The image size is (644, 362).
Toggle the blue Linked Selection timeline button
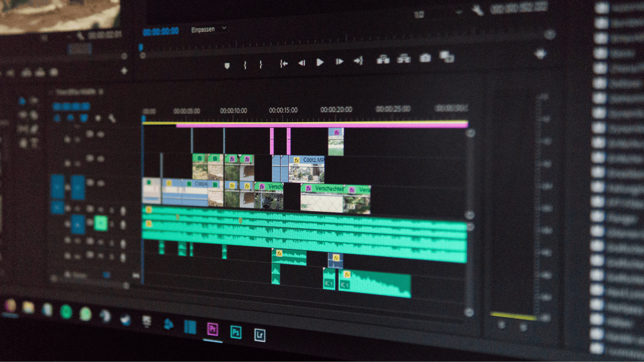(x=84, y=118)
